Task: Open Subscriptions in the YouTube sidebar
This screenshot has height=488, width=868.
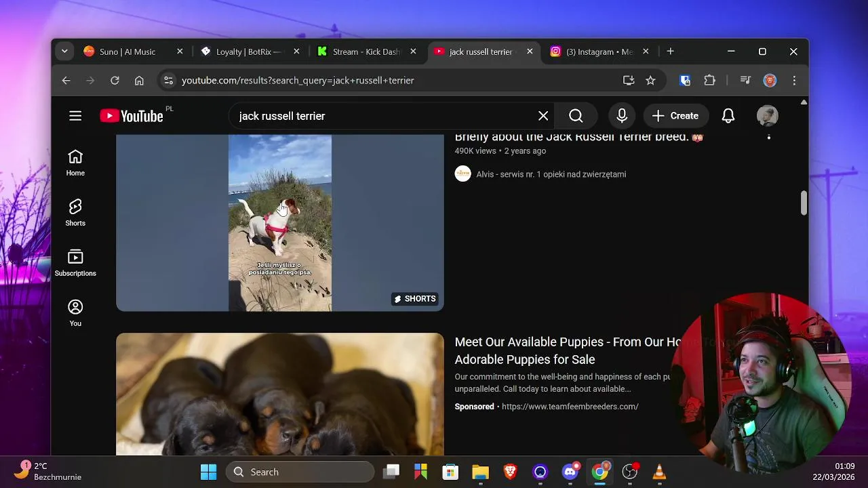Action: tap(75, 264)
